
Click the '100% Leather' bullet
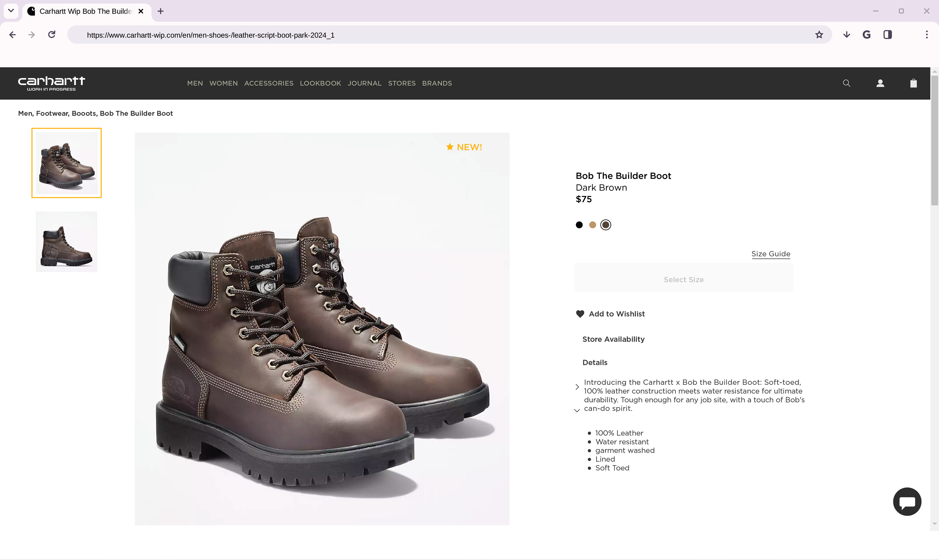pos(619,433)
